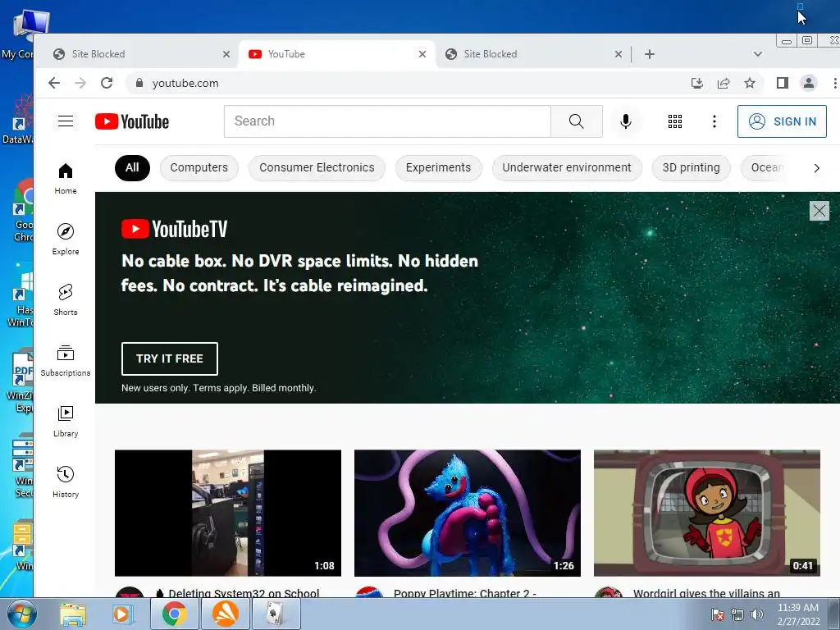
Task: Open the Windows Start menu
Action: click(22, 614)
